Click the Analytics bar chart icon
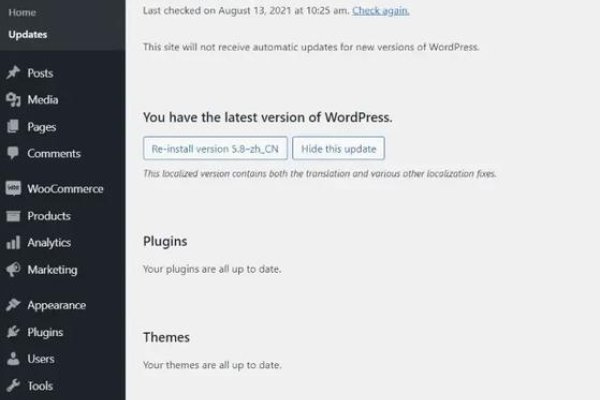The image size is (600, 400). tap(13, 243)
